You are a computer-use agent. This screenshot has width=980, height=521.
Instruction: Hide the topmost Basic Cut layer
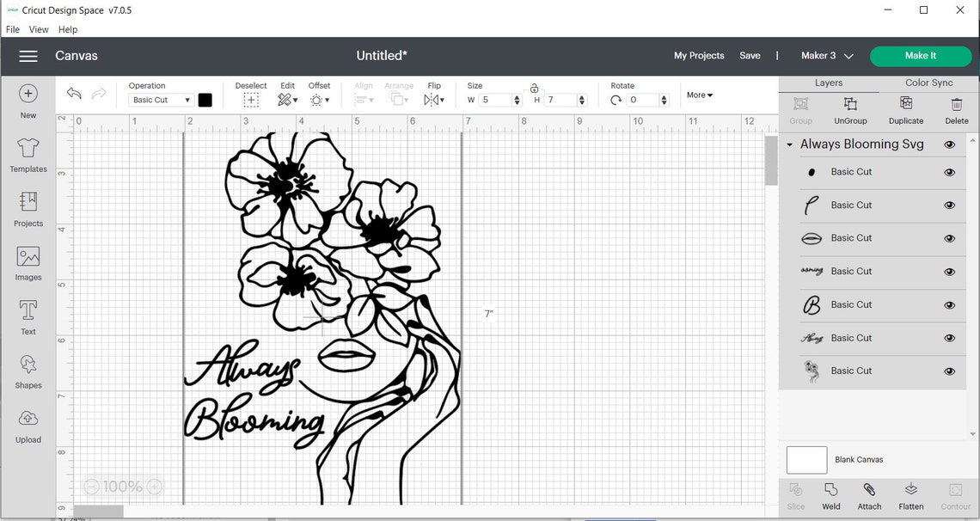tap(949, 172)
